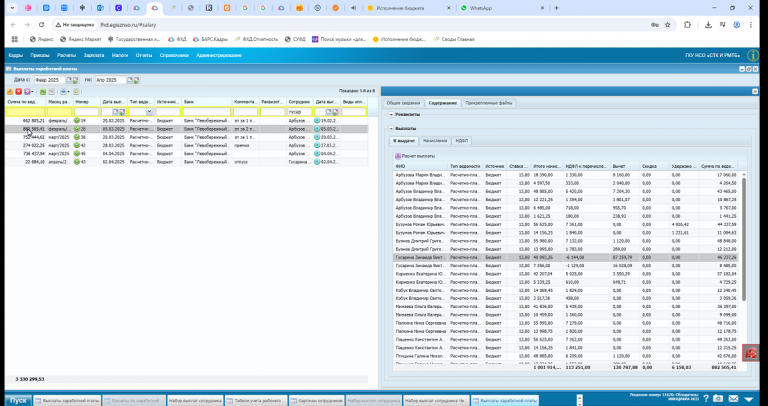This screenshot has width=768, height=406.
Task: Open calendar picker for the start date
Action: [x=70, y=80]
